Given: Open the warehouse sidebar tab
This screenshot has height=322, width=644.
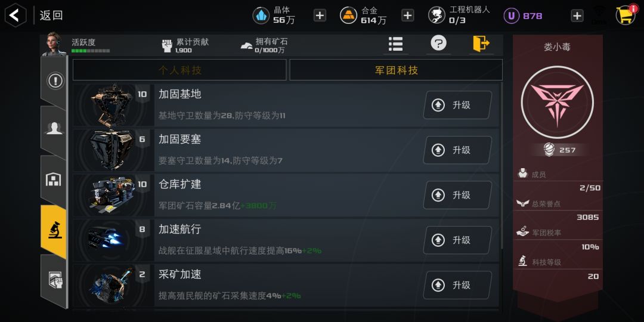Looking at the screenshot, I should click(54, 179).
